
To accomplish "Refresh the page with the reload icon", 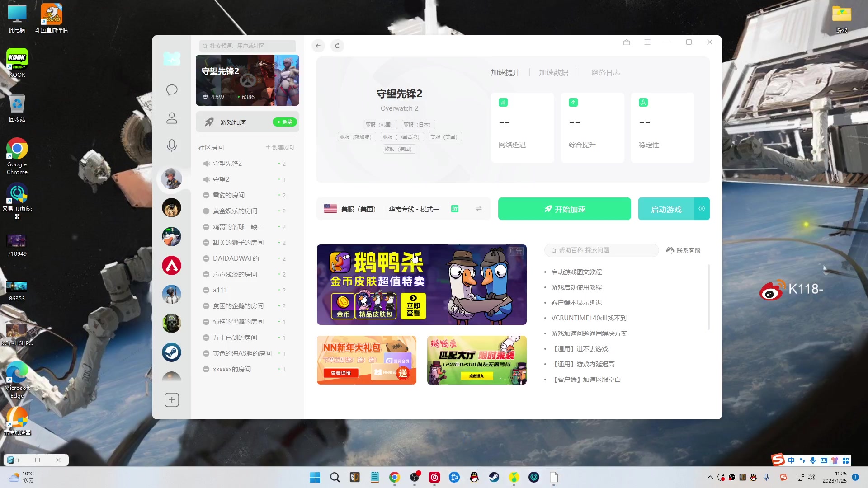I will tap(337, 46).
